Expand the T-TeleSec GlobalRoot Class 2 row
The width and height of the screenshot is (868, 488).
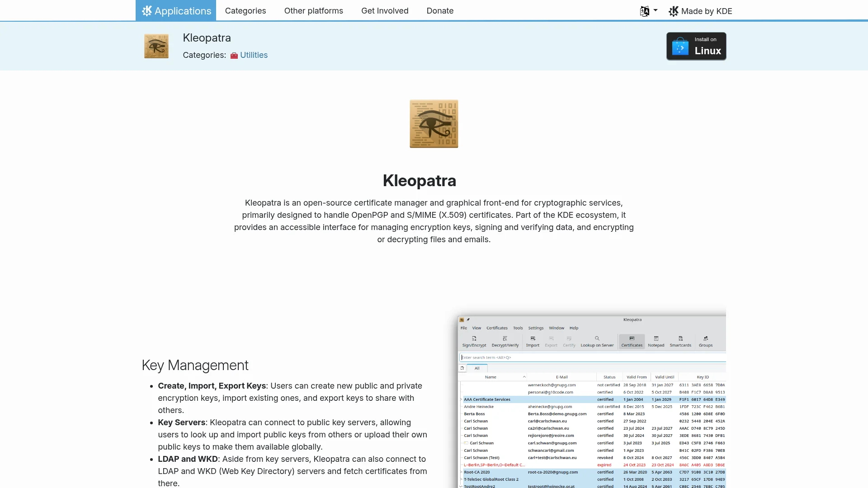[461, 479]
